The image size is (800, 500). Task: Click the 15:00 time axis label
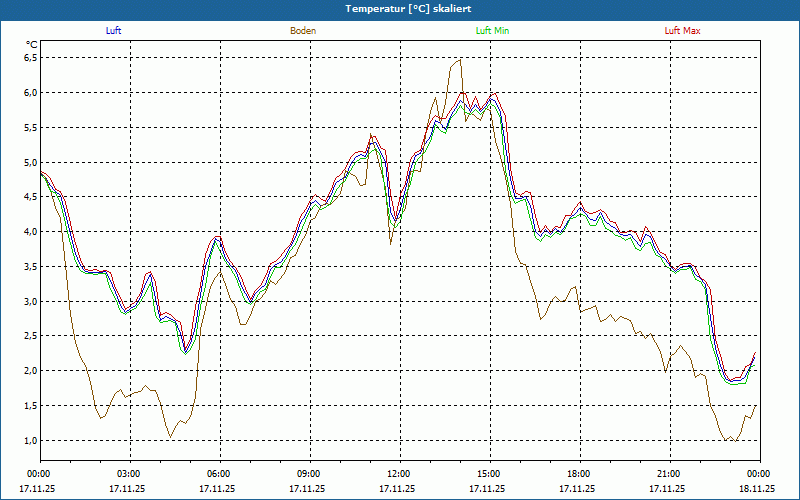pyautogui.click(x=489, y=474)
